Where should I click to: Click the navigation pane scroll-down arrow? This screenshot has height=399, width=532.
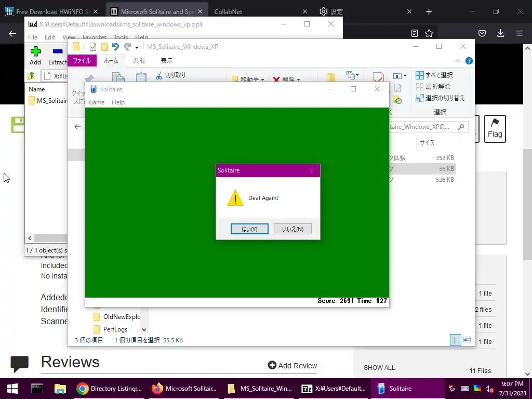pyautogui.click(x=144, y=329)
